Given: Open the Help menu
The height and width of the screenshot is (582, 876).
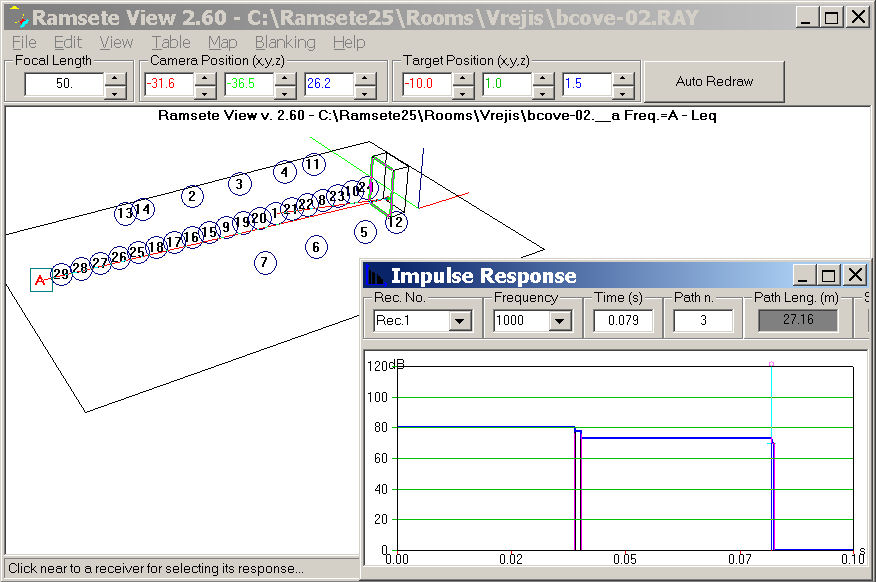Looking at the screenshot, I should 349,42.
